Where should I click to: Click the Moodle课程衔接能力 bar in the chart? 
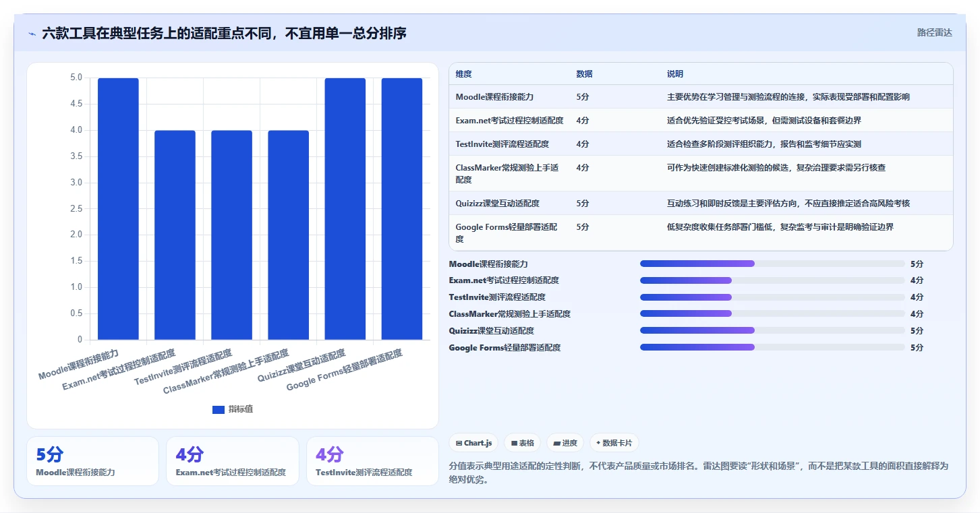[118, 209]
